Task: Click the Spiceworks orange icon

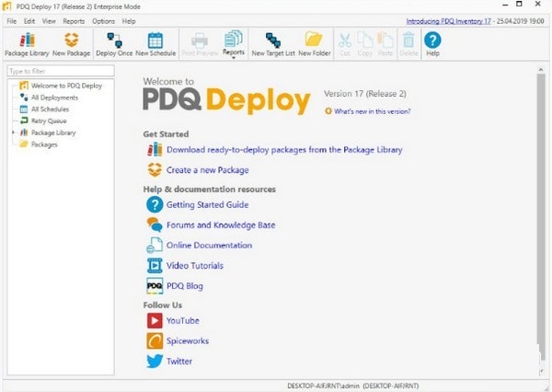Action: point(155,340)
